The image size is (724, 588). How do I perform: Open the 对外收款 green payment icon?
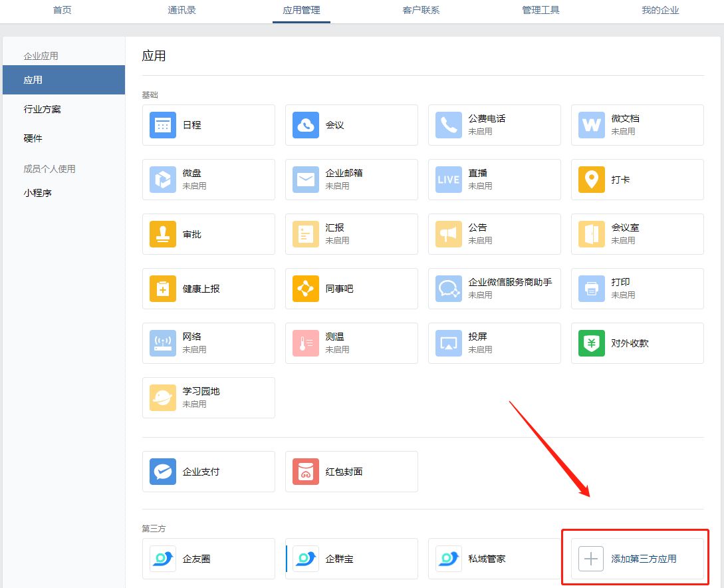tap(592, 343)
